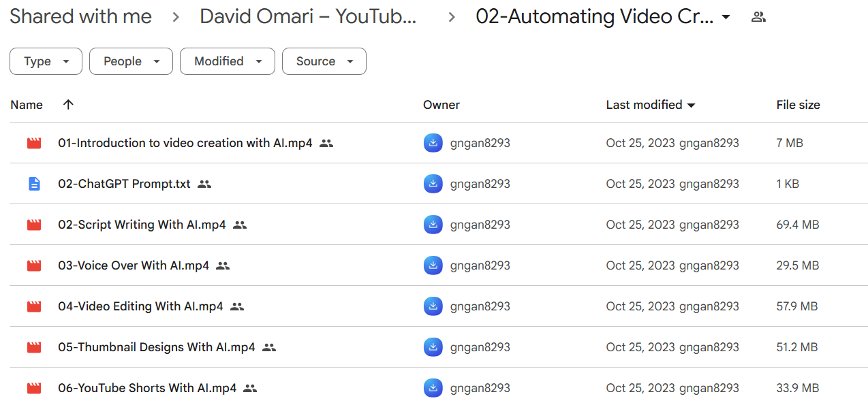The height and width of the screenshot is (405, 868).
Task: Open the Source filter dropdown
Action: tap(324, 61)
